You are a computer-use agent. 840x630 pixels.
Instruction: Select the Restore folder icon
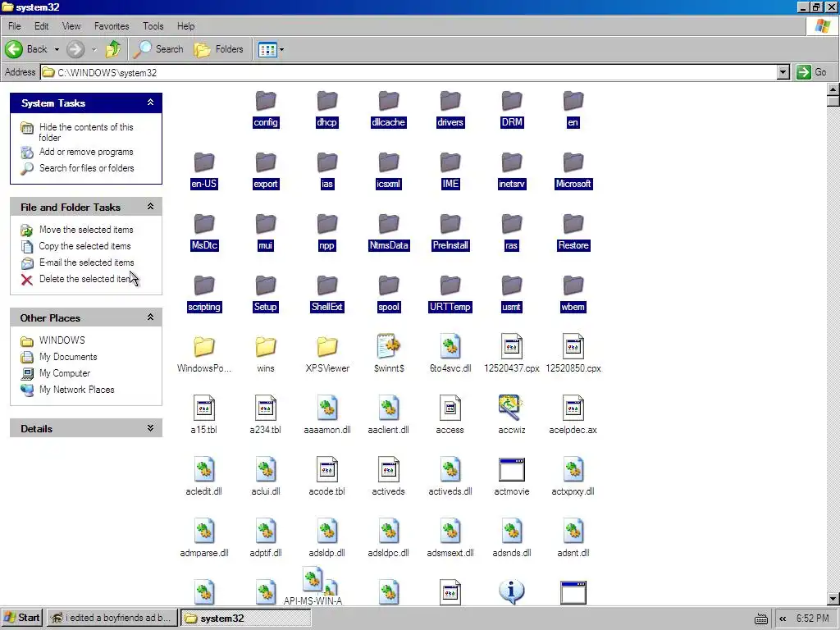click(x=573, y=224)
